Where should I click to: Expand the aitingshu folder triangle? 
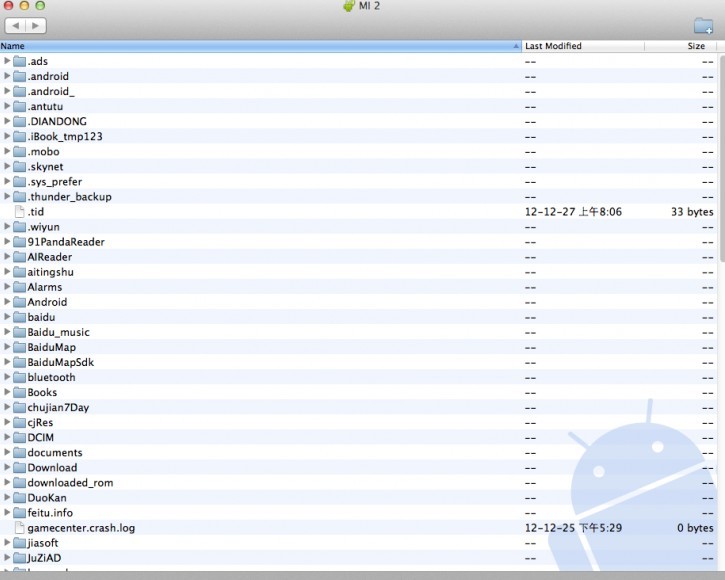(7, 271)
